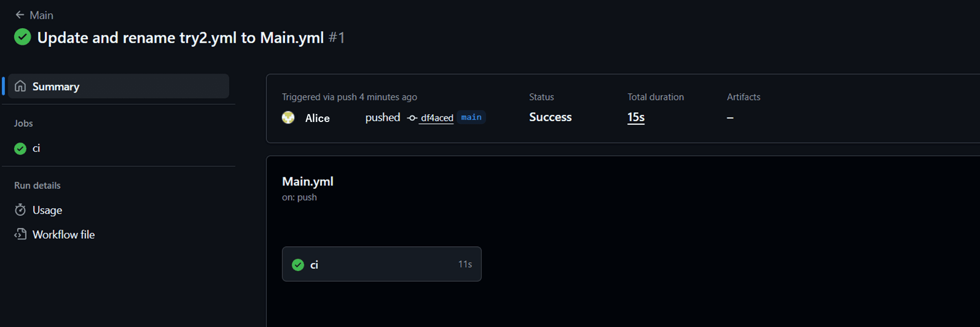This screenshot has width=980, height=327.
Task: Open commit df4aced link
Action: point(437,118)
